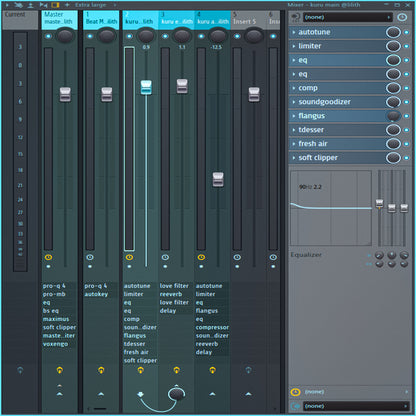Viewport: 416px width, 416px height.
Task: Click the routing icon at bottom of track 1
Action: point(101,370)
